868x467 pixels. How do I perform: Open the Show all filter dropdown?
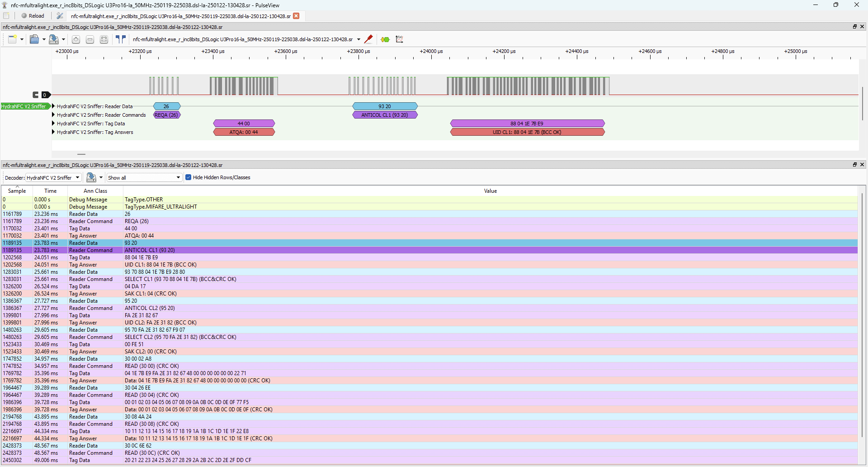(144, 178)
